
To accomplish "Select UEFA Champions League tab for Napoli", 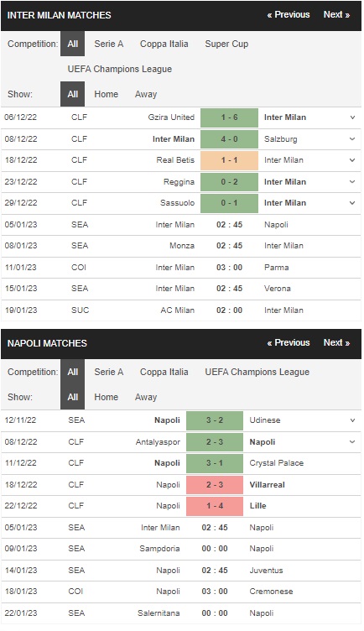I will point(257,372).
